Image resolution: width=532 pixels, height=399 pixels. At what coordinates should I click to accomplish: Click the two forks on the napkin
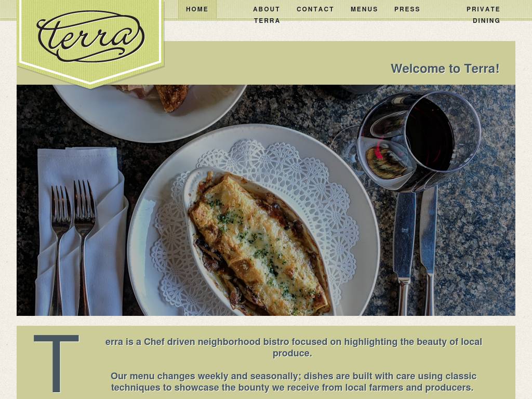click(72, 247)
